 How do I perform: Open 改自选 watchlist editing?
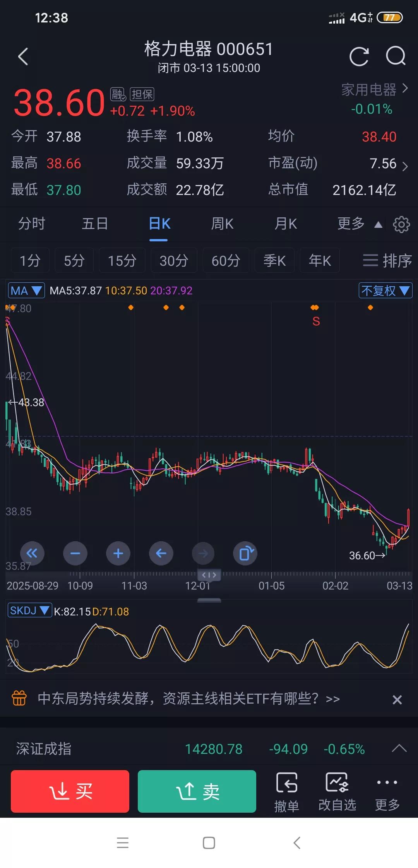(x=337, y=792)
